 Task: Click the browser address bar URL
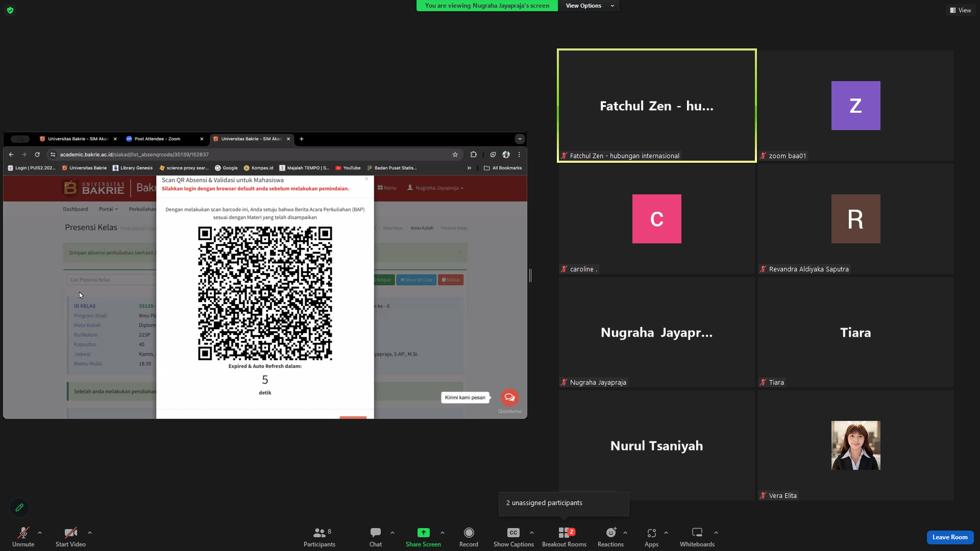[x=134, y=155]
